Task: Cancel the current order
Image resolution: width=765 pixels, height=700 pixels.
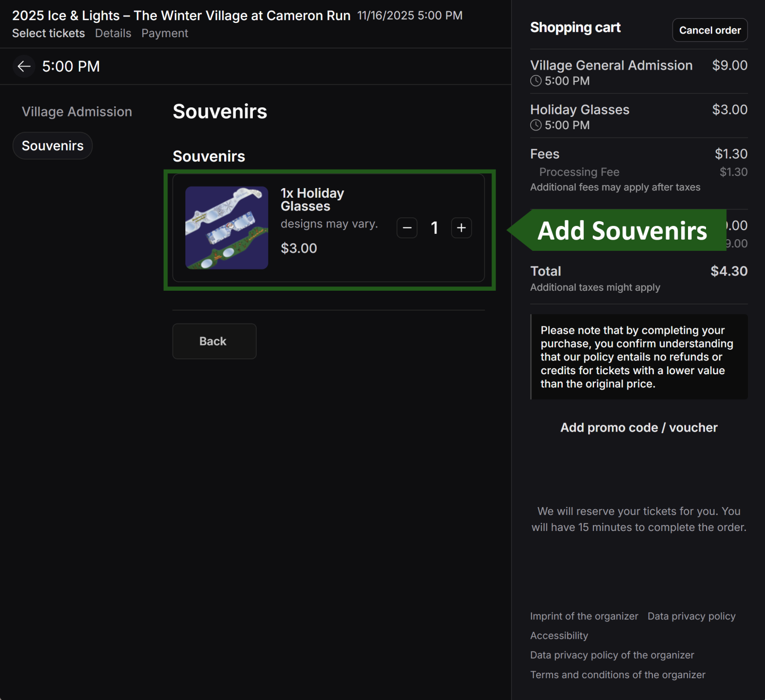Action: pyautogui.click(x=710, y=30)
